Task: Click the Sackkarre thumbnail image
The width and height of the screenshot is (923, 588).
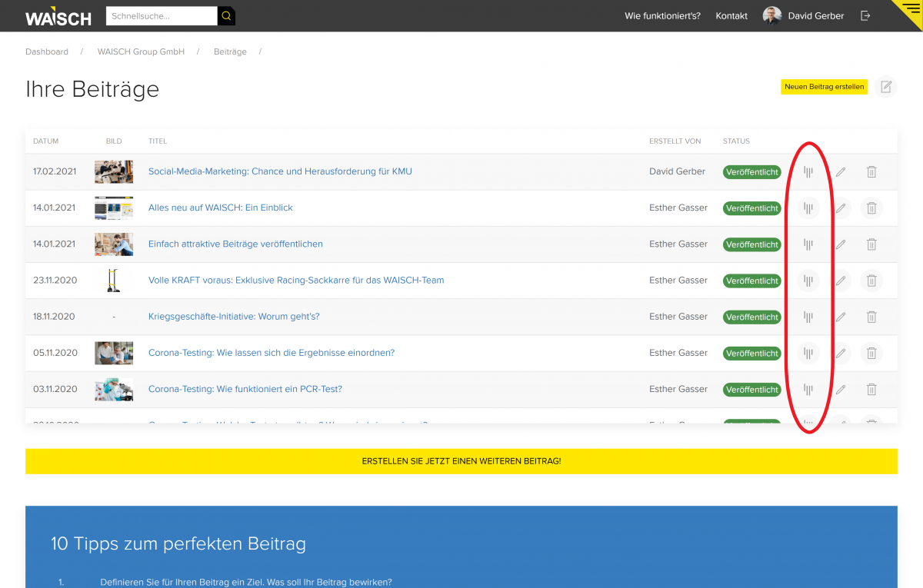Action: (114, 281)
